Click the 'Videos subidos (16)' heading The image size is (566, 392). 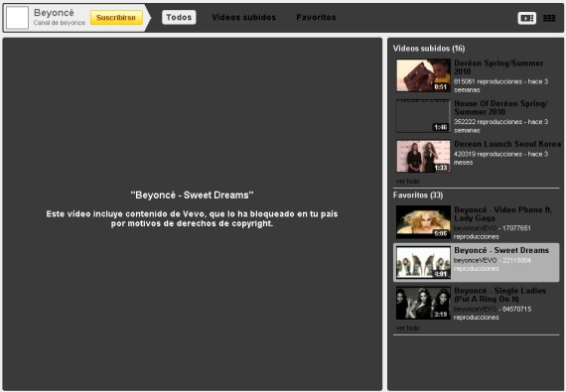(429, 49)
